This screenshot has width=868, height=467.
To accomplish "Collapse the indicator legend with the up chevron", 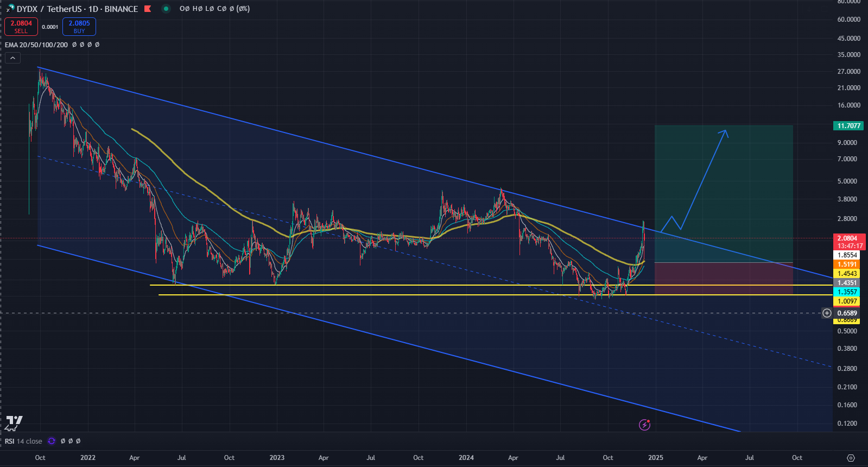I will [x=12, y=58].
